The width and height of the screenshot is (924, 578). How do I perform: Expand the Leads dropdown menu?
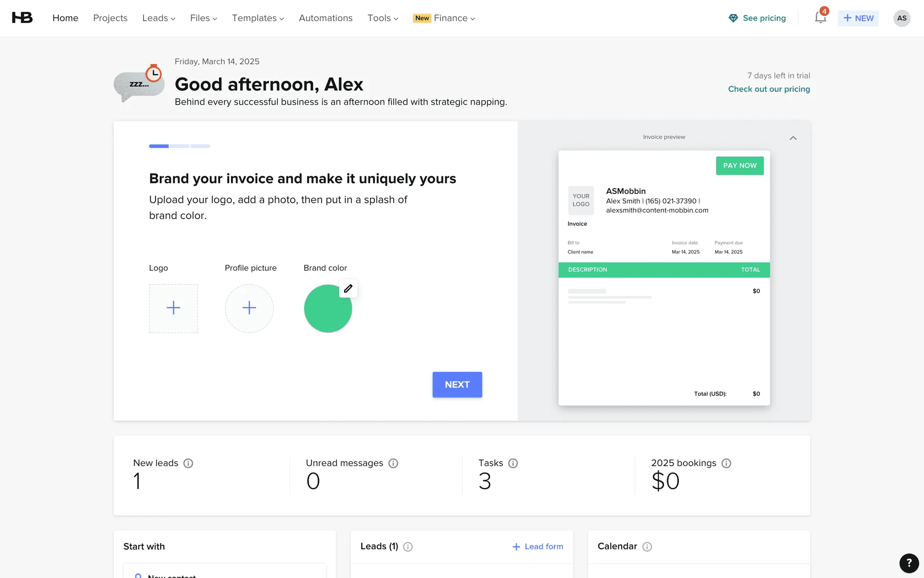pyautogui.click(x=158, y=18)
